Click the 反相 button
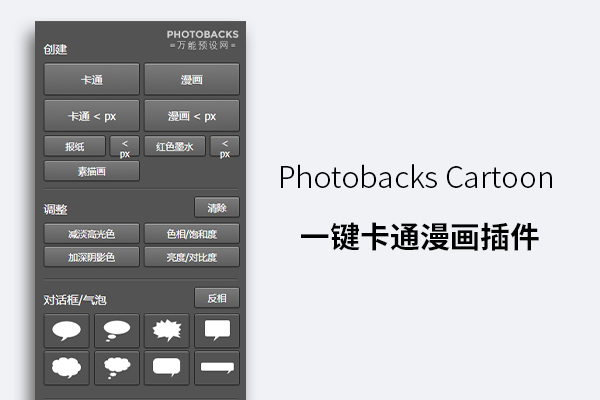The height and width of the screenshot is (400, 600). [x=217, y=298]
